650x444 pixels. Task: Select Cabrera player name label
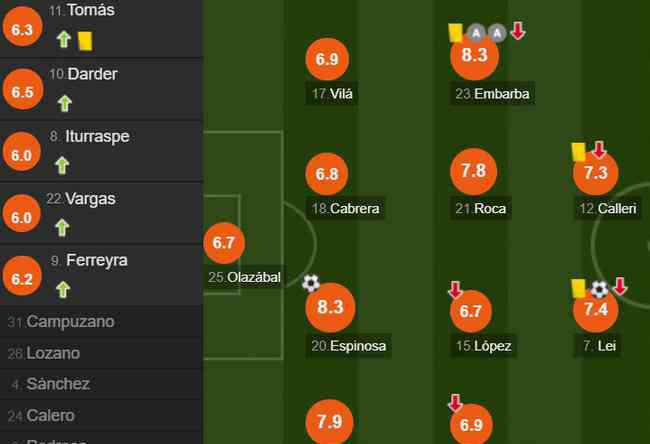345,208
